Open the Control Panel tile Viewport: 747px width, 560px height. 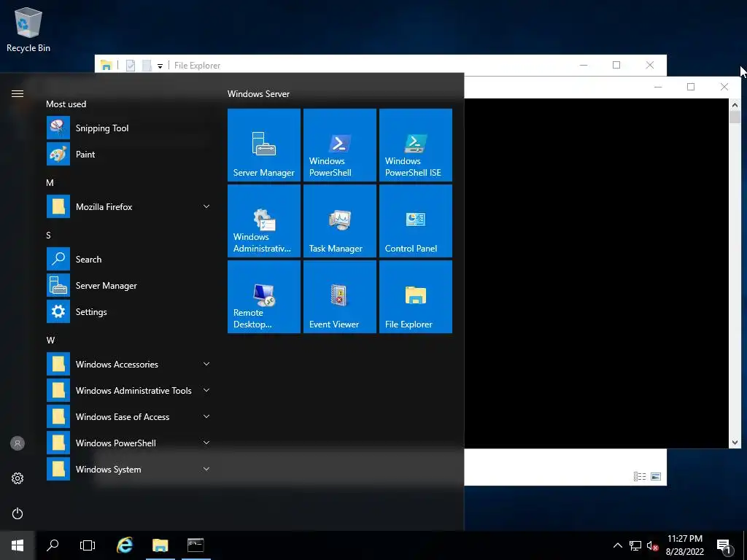pyautogui.click(x=415, y=221)
